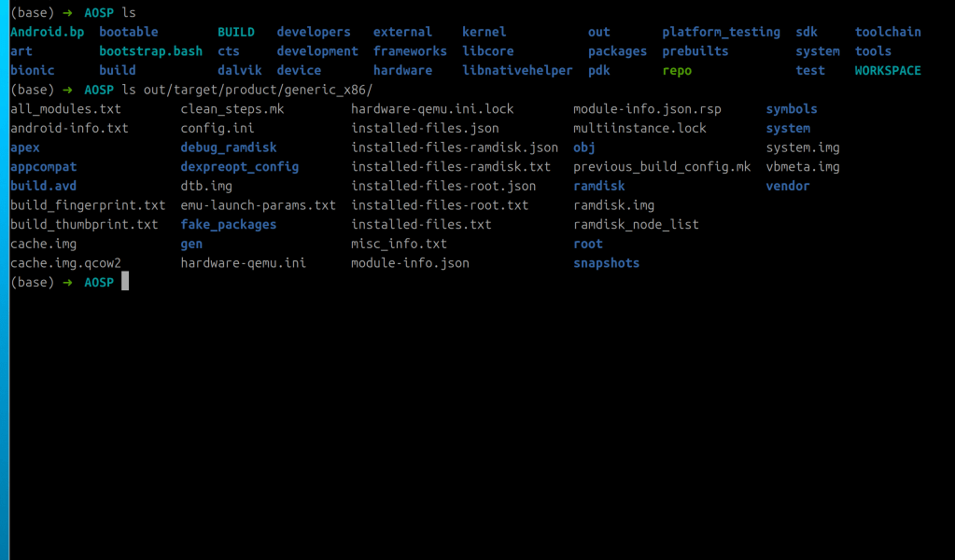Click the libnativehelper directory name
Image resolution: width=955 pixels, height=560 pixels.
pyautogui.click(x=517, y=71)
